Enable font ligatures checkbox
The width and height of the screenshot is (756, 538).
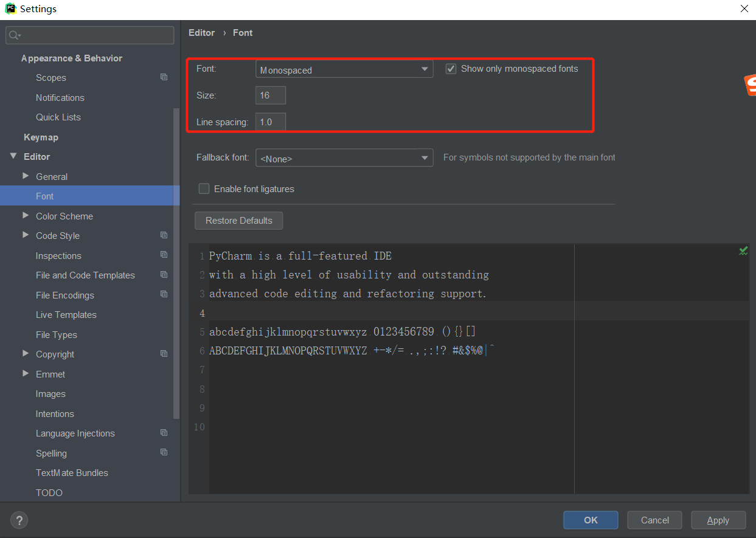[x=204, y=189]
